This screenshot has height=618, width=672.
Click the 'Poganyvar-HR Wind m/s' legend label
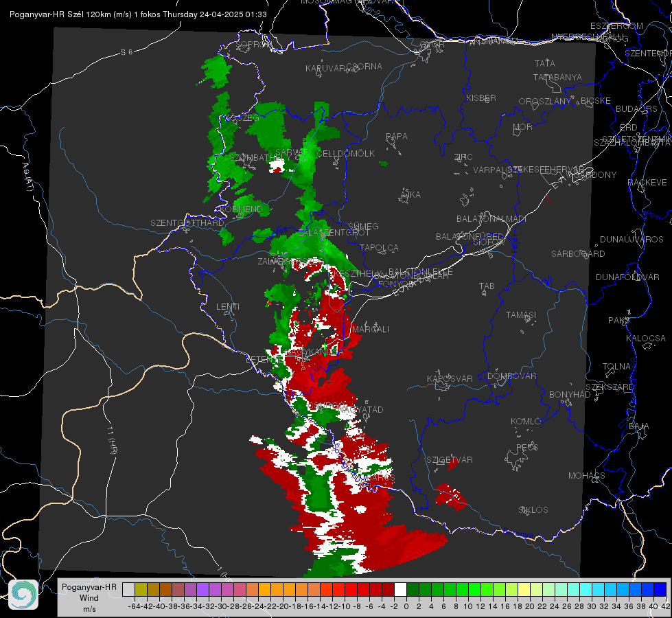tap(89, 598)
